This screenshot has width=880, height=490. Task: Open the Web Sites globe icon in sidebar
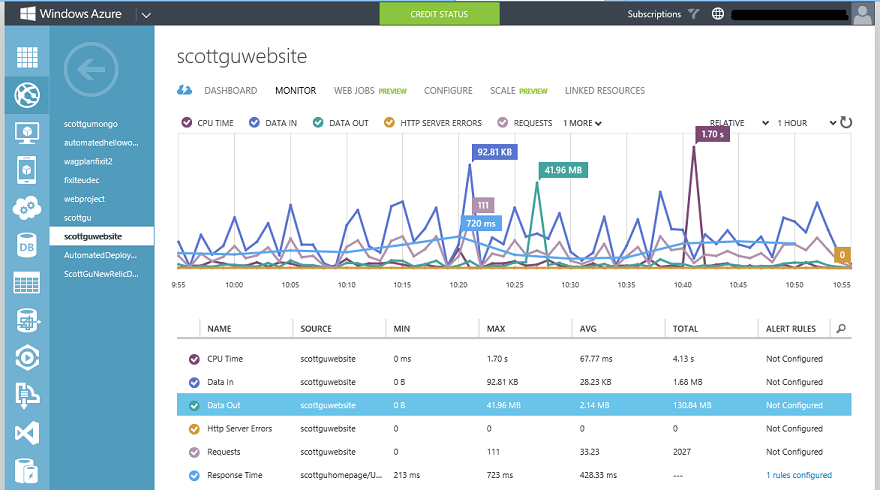pyautogui.click(x=27, y=95)
